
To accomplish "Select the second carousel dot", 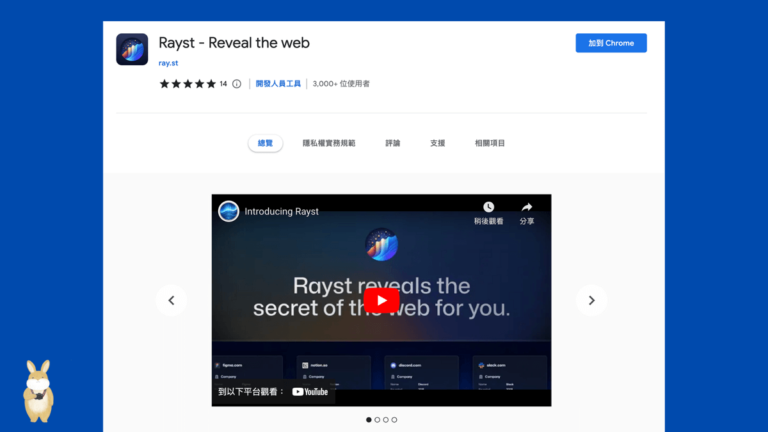I will tap(377, 420).
